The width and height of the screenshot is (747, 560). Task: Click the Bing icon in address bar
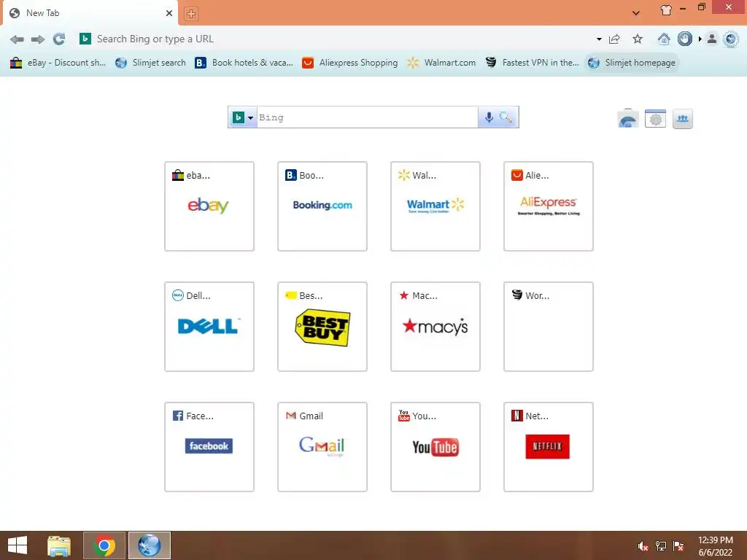tap(85, 39)
